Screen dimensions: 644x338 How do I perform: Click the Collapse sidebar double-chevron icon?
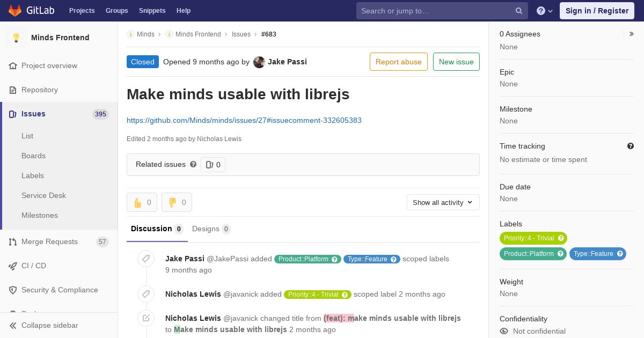[13, 325]
